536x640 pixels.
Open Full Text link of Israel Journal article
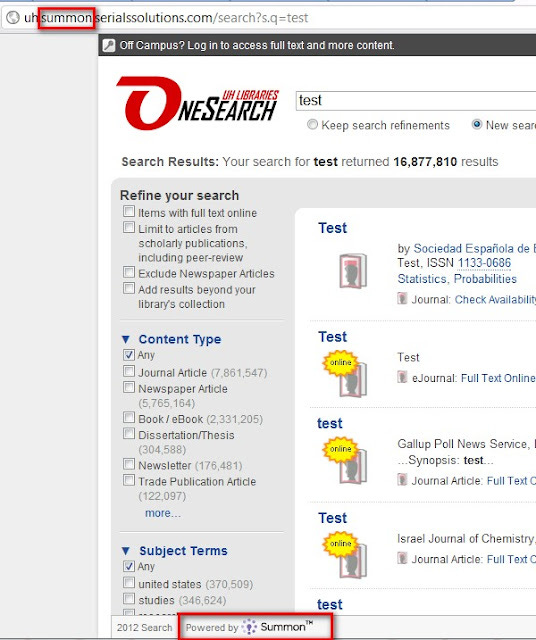pos(511,559)
